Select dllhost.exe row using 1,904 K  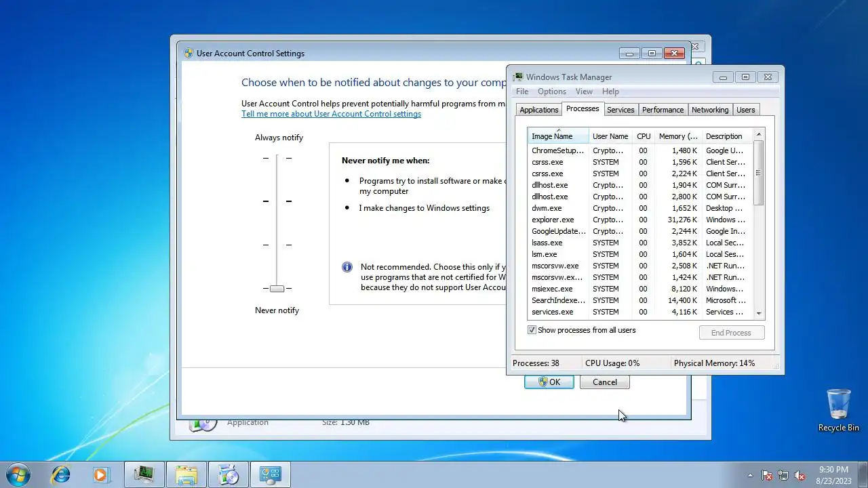point(640,185)
